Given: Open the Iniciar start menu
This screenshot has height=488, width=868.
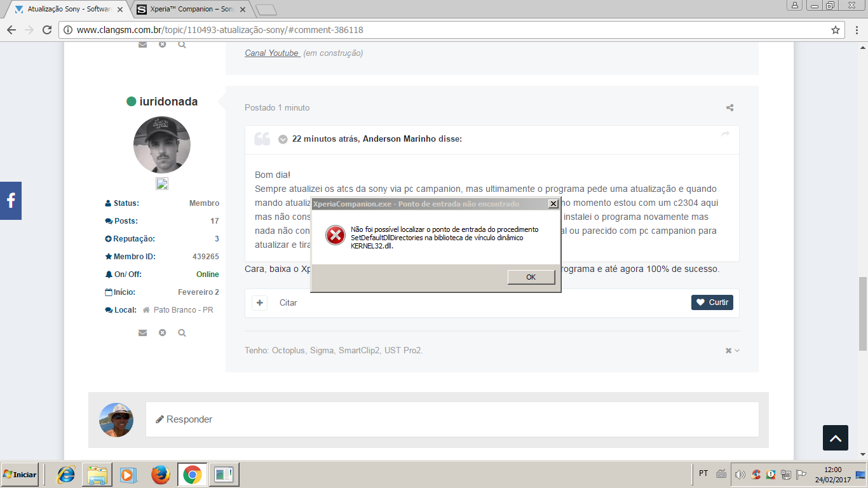Looking at the screenshot, I should 20,475.
